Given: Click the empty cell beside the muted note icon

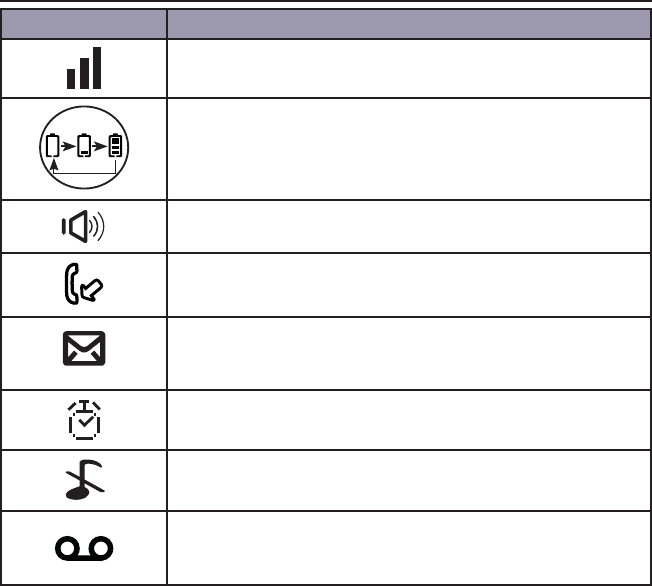Looking at the screenshot, I should (409, 480).
